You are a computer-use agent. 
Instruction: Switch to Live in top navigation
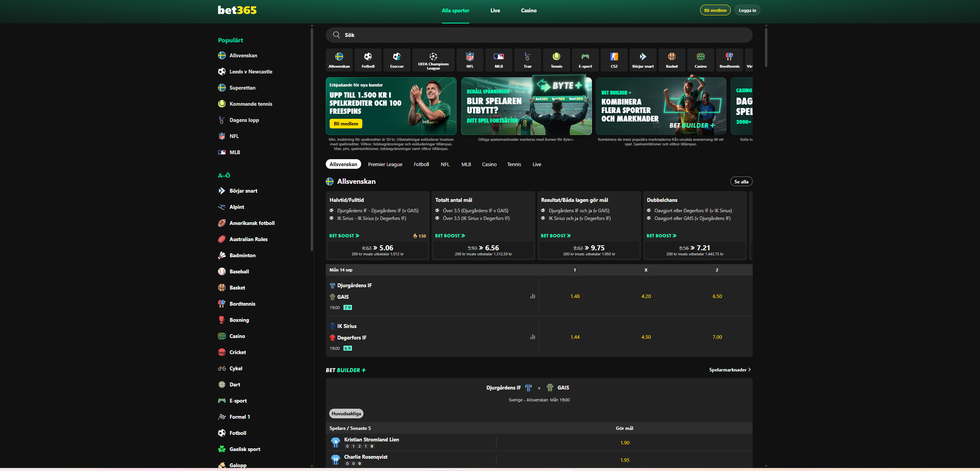[x=495, y=11]
